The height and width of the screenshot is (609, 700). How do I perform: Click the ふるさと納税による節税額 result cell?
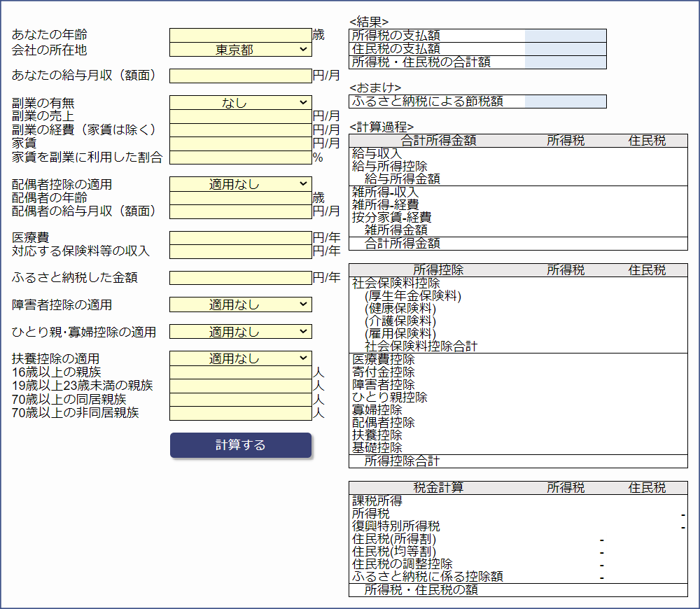[x=566, y=101]
